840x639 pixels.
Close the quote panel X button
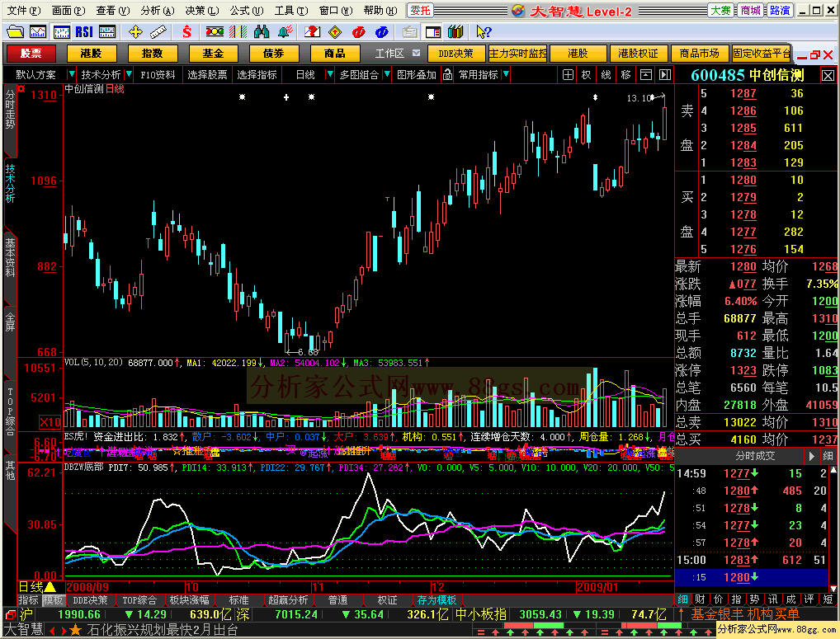(x=827, y=76)
